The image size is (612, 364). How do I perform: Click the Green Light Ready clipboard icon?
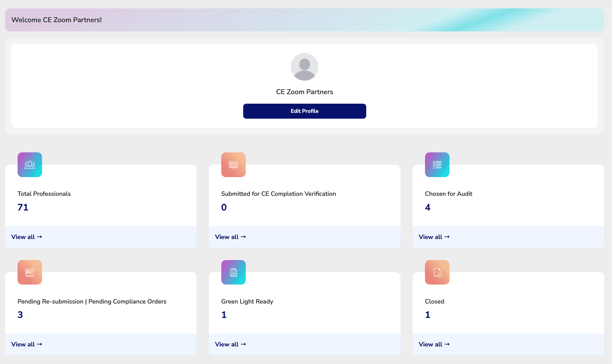click(x=233, y=272)
